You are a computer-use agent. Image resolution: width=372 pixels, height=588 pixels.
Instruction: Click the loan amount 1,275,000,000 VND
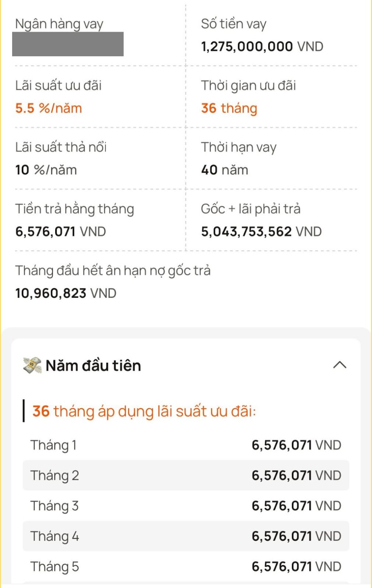[x=262, y=47]
